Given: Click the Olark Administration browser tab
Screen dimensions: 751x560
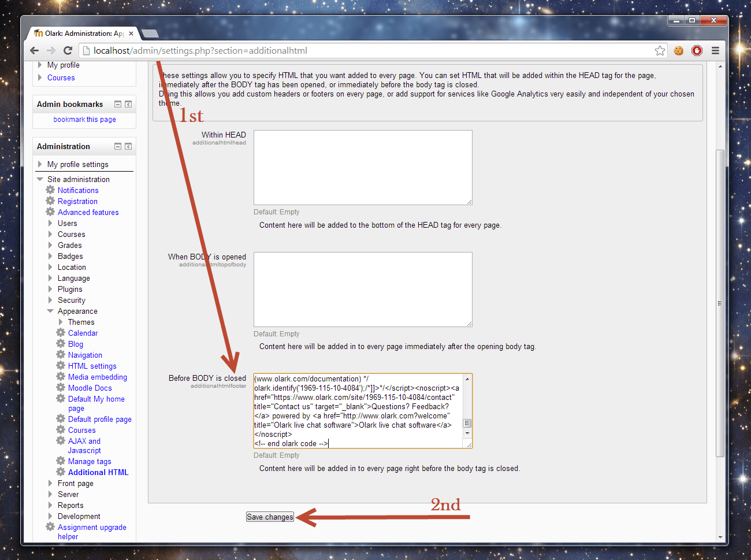Looking at the screenshot, I should click(x=81, y=34).
